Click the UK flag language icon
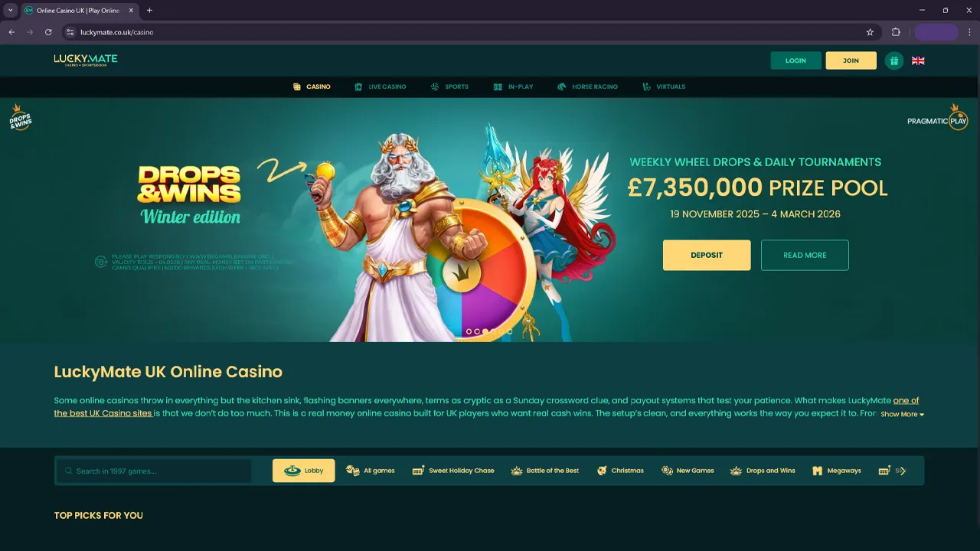 point(918,60)
